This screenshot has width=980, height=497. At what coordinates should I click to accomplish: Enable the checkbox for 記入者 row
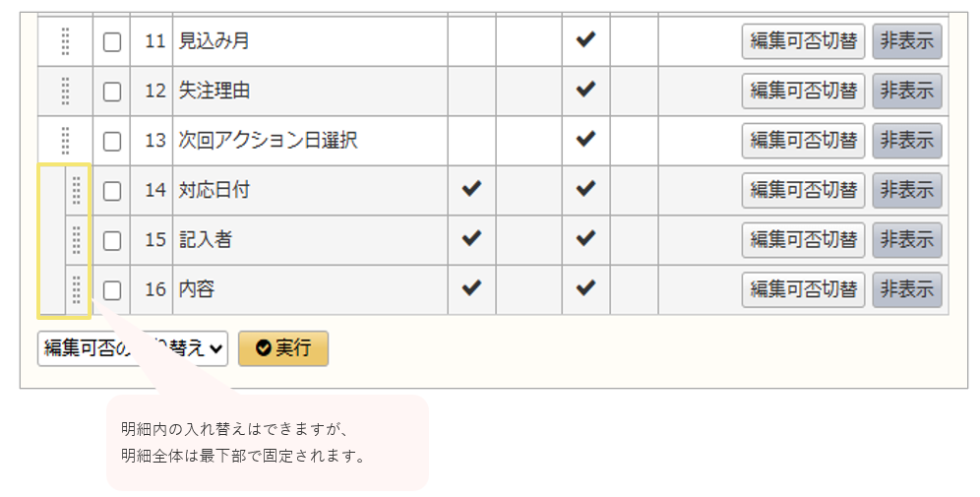point(112,240)
